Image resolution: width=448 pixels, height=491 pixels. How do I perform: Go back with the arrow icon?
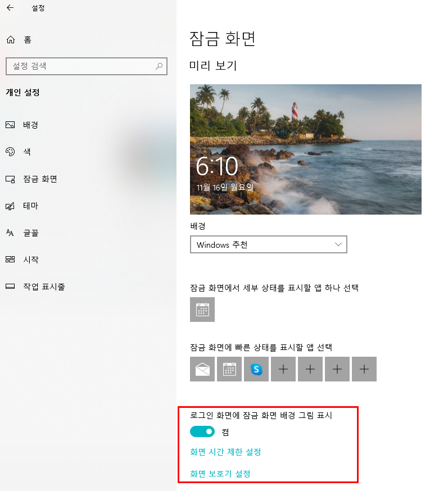(x=10, y=8)
